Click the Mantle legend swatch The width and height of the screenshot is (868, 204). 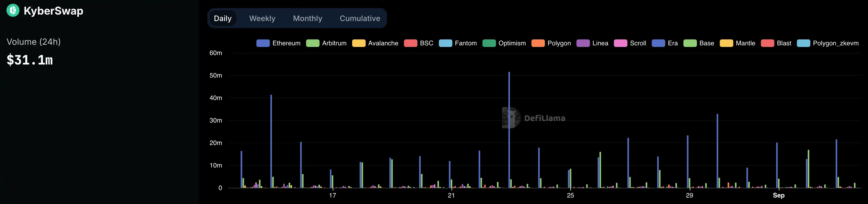click(726, 43)
